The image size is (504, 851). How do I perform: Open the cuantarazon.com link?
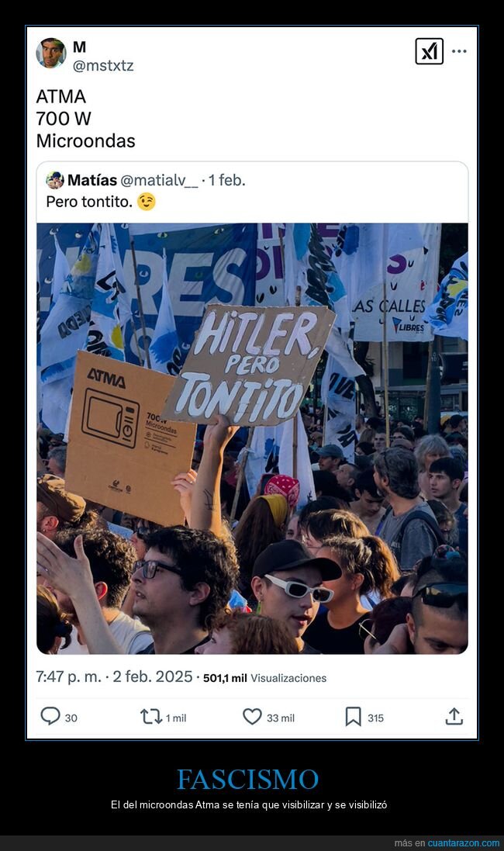click(464, 843)
